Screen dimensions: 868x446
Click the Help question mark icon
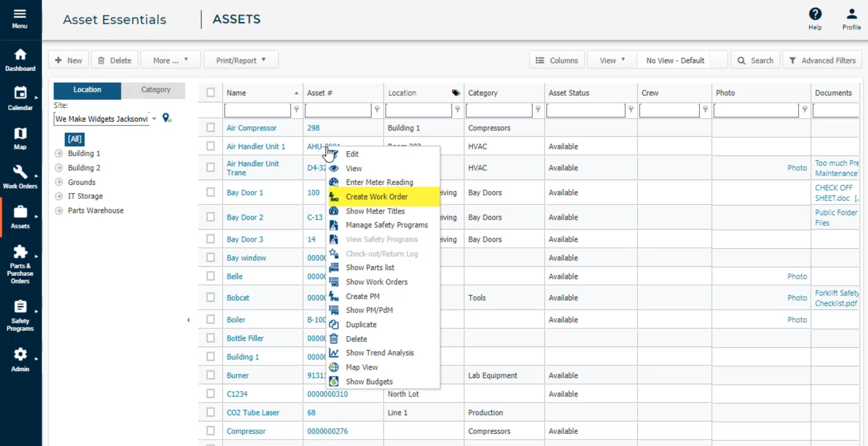click(x=815, y=14)
